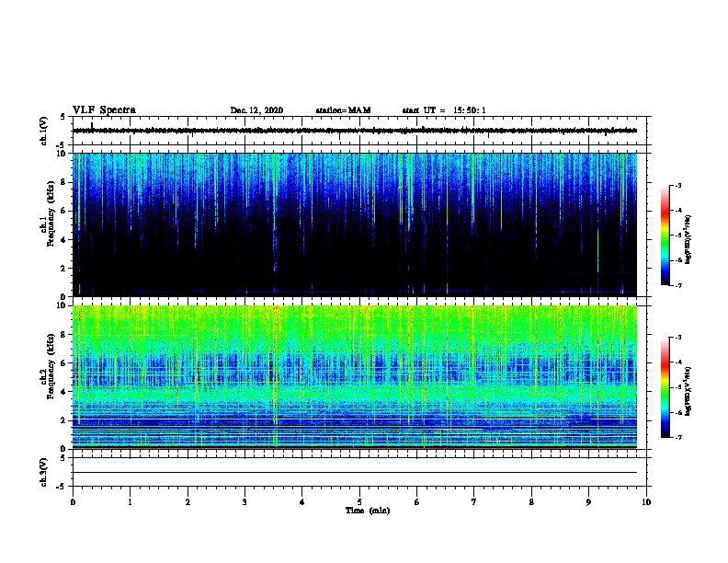Viewport: 728px width, 563px height.
Task: Click the "-5" tick on ch.3(V) axis
Action: [x=62, y=487]
